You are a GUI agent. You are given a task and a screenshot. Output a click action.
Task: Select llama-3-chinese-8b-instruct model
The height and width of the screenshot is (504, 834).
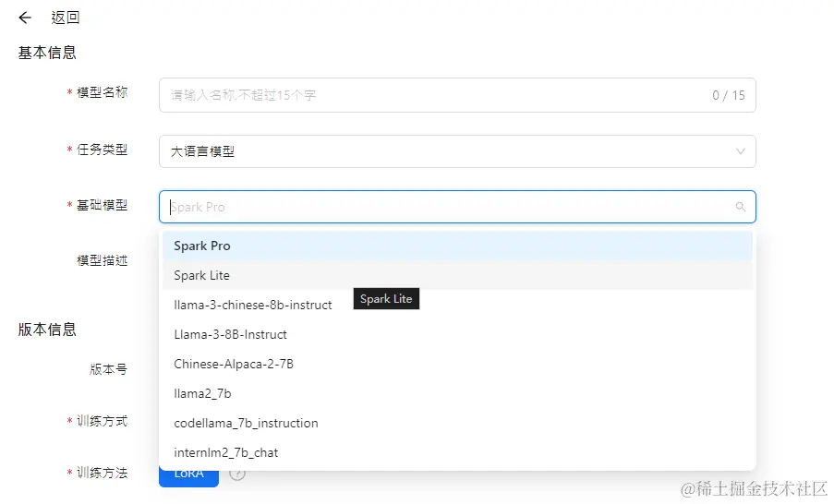(x=253, y=306)
